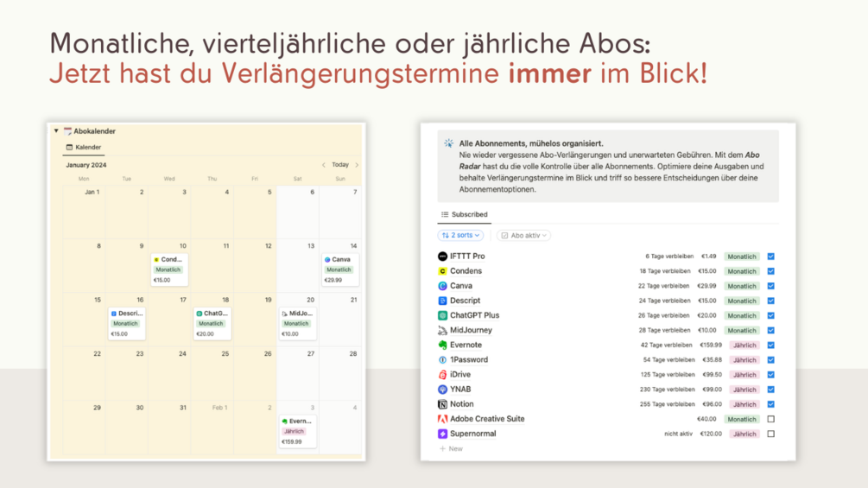This screenshot has width=868, height=488.
Task: Open the YNAB subscription name
Action: (460, 390)
